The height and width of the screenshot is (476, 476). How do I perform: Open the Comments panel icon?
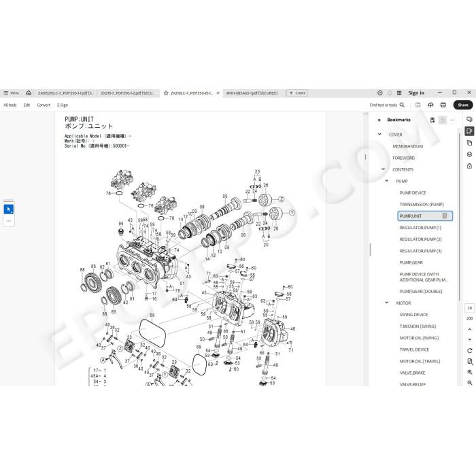pos(469,120)
